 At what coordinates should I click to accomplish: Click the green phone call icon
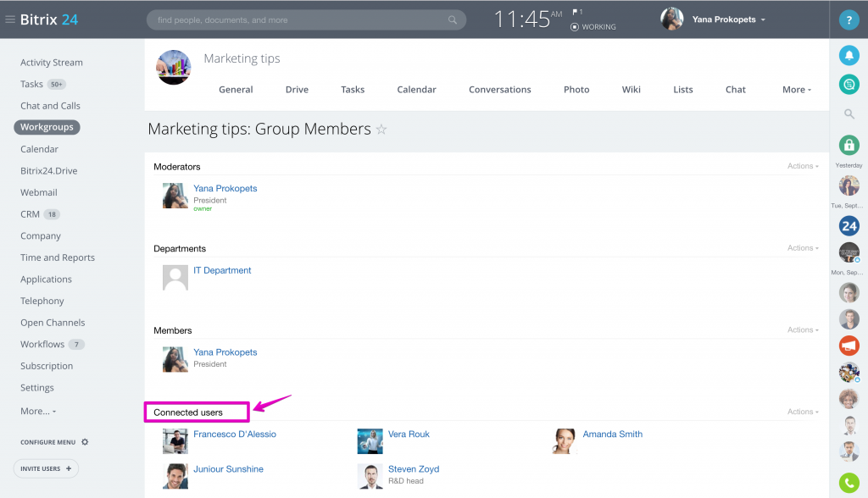tap(849, 483)
